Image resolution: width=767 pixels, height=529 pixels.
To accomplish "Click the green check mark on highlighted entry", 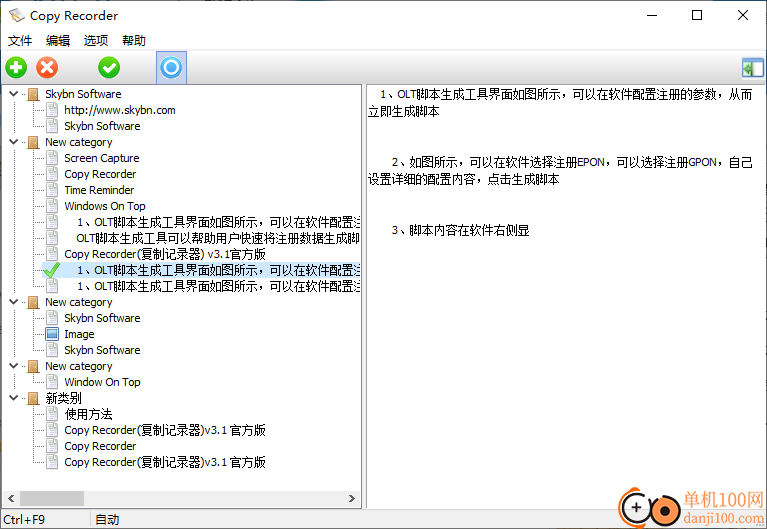I will coord(51,270).
